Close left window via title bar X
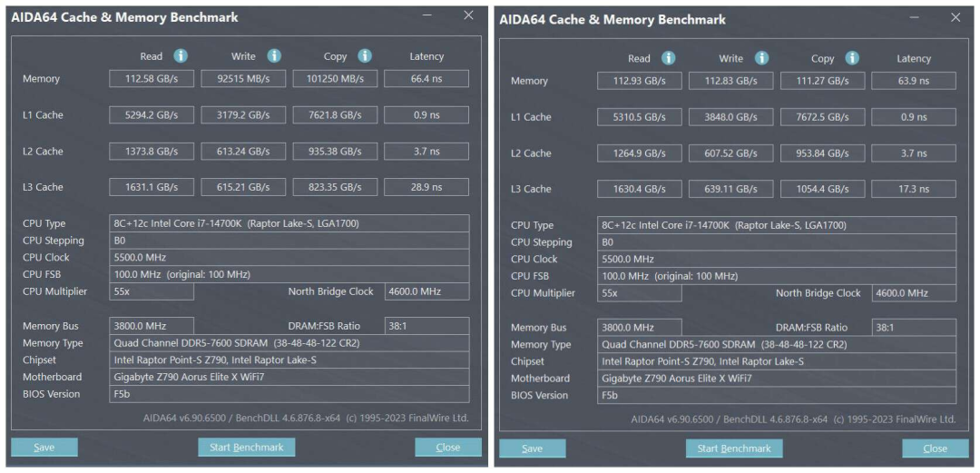The width and height of the screenshot is (980, 473). click(468, 15)
